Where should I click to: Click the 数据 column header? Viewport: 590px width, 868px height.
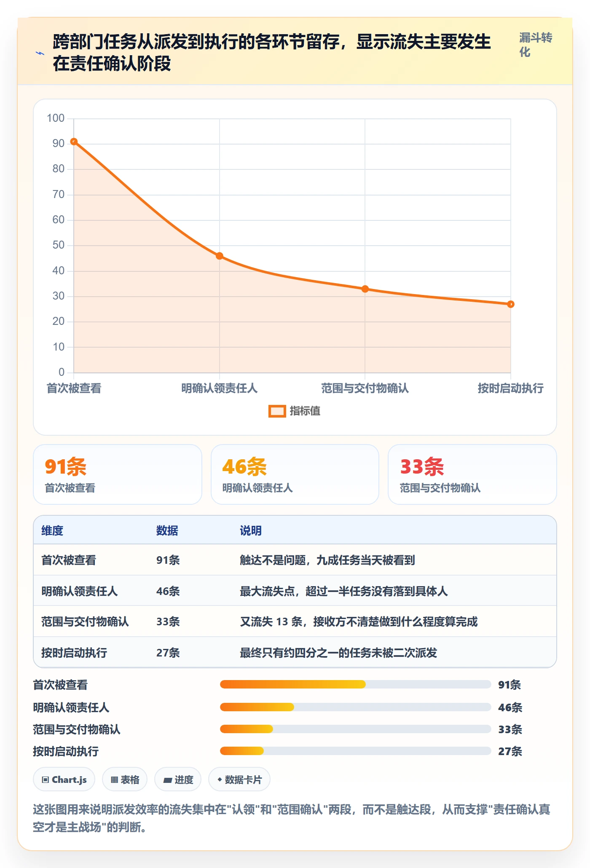click(167, 530)
